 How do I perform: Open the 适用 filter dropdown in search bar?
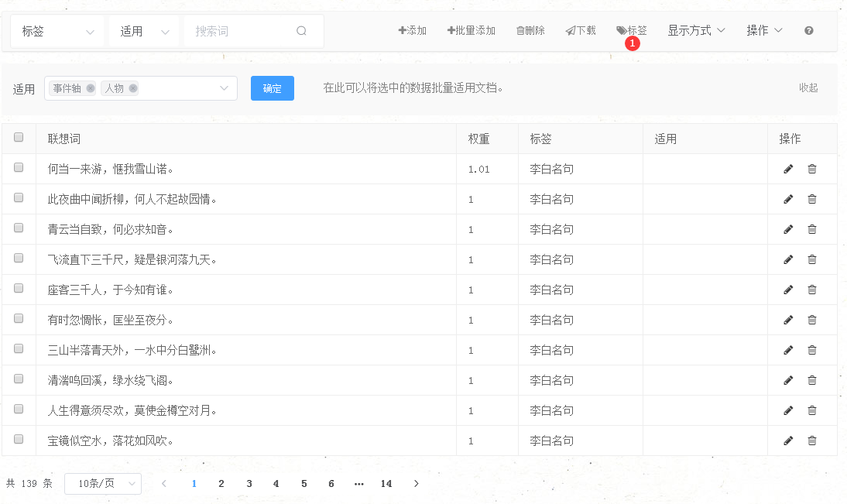(144, 31)
